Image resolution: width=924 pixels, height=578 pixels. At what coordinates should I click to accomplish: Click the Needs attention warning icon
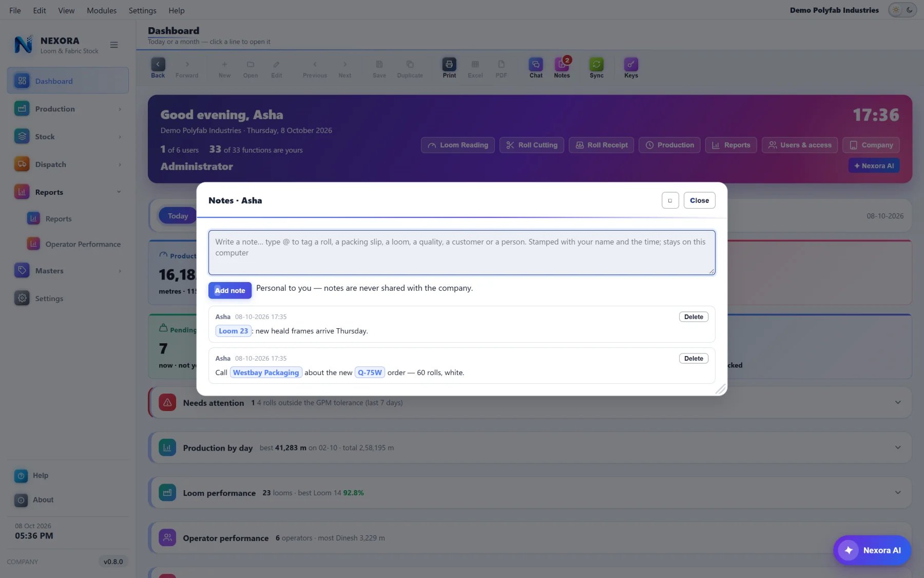coord(167,403)
